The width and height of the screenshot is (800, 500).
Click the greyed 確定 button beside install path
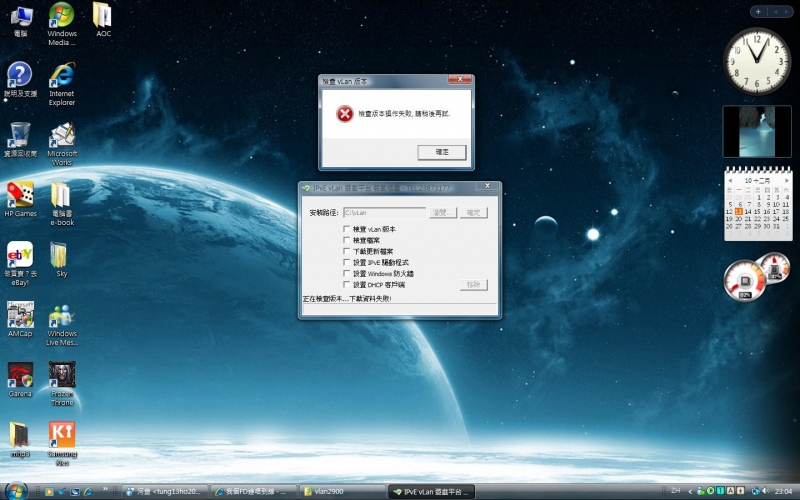(473, 213)
